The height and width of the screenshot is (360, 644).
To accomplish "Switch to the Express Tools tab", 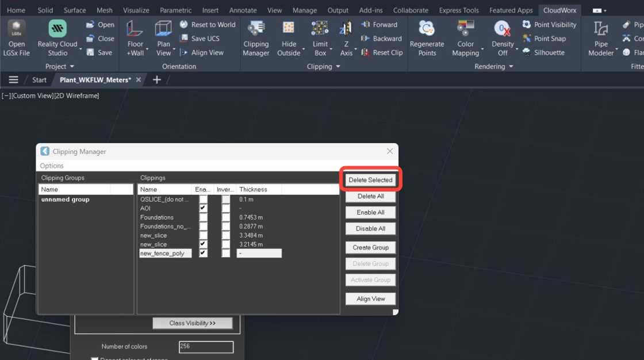I will 459,10.
